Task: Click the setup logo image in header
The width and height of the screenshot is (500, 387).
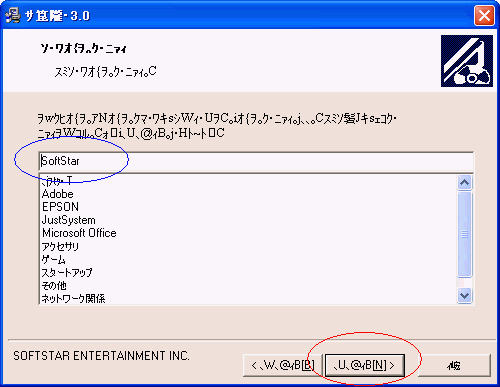Action: click(467, 61)
